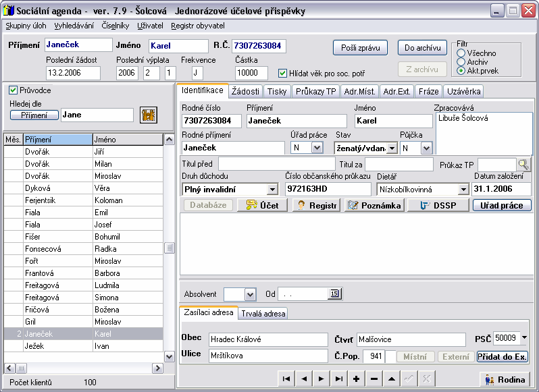Open the Číselníky menu
Viewport: 539px width, 392px height.
[x=115, y=26]
